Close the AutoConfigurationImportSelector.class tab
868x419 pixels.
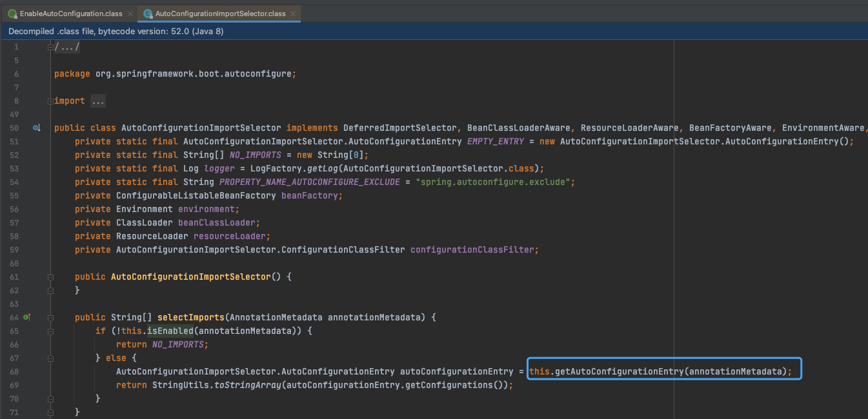[x=292, y=14]
